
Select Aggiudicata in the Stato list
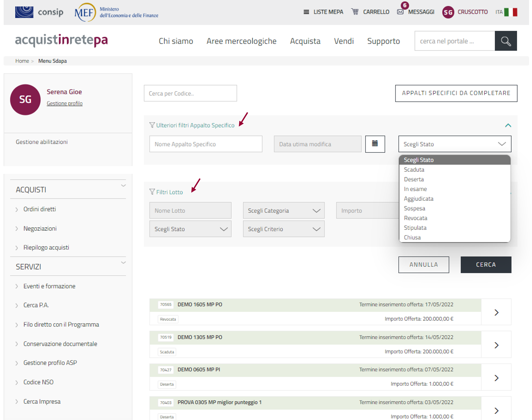point(418,199)
